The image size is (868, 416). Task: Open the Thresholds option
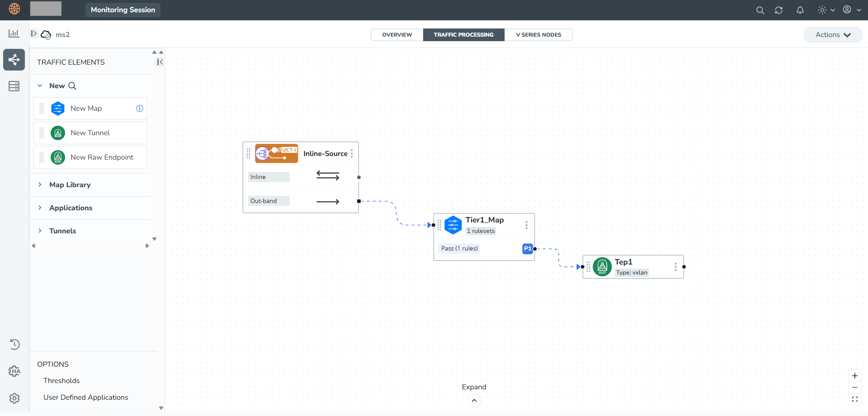point(61,381)
